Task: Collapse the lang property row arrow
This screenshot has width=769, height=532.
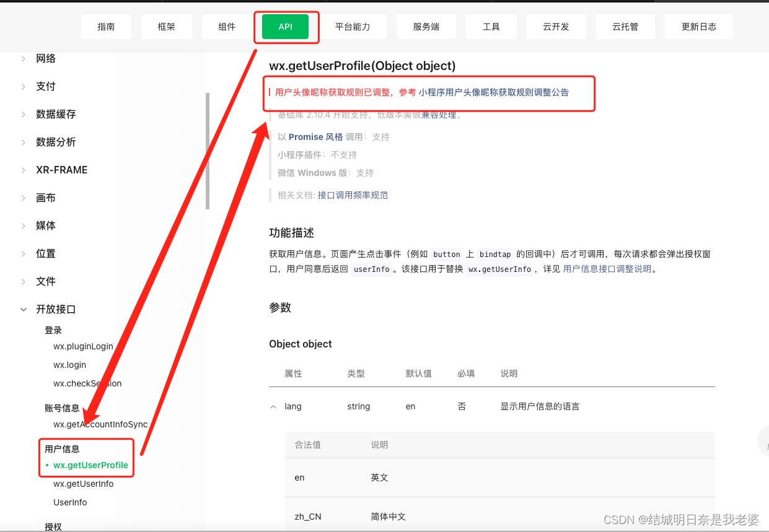Action: (x=273, y=407)
